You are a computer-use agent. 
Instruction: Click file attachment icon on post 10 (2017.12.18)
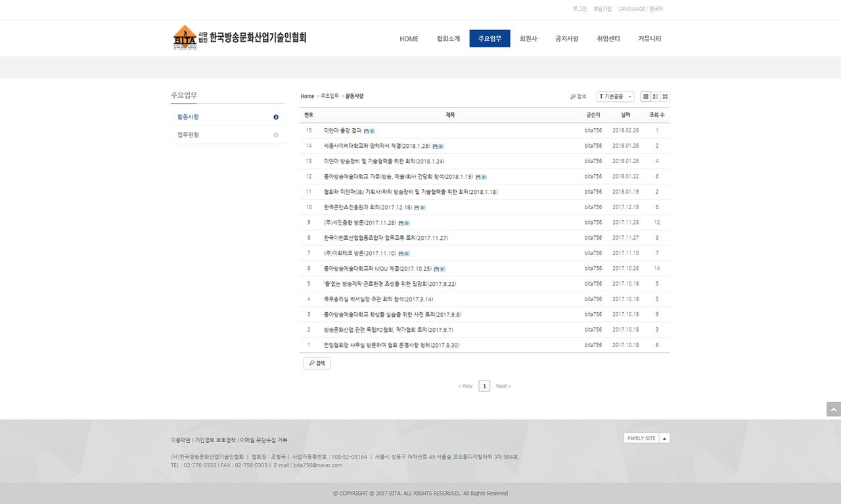click(x=417, y=208)
